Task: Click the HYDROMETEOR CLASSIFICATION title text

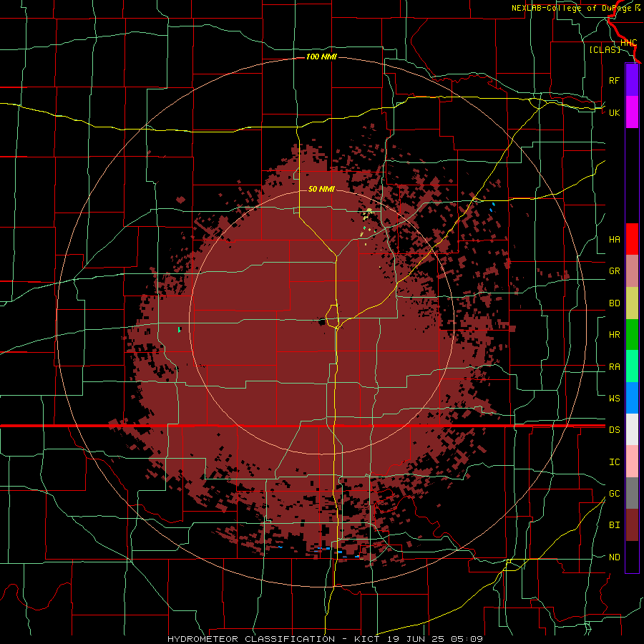Action: click(251, 639)
